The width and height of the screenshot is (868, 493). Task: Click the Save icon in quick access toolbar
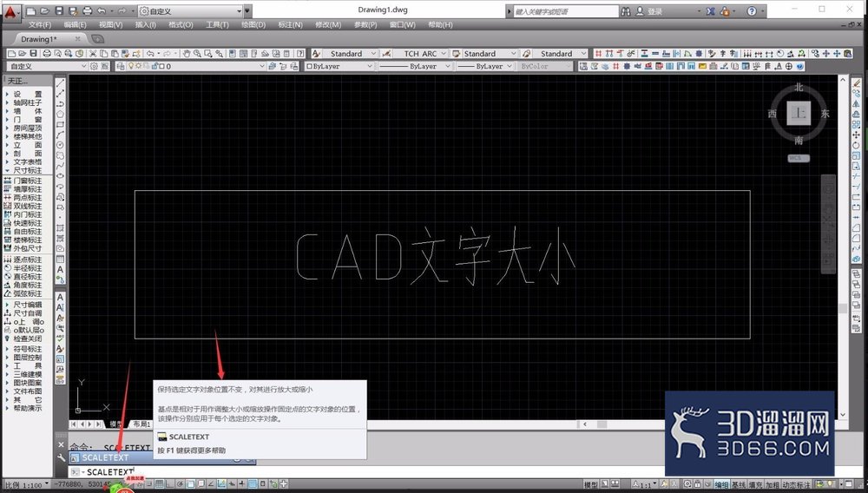(x=60, y=11)
